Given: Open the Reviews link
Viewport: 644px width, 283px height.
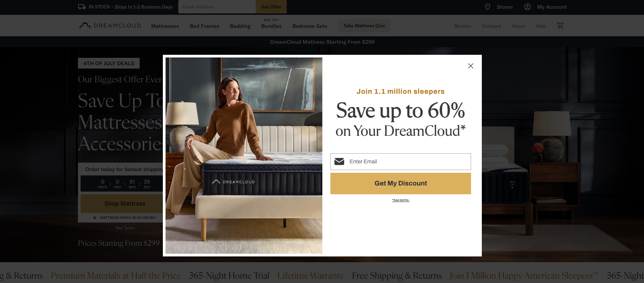Looking at the screenshot, I should (x=462, y=26).
